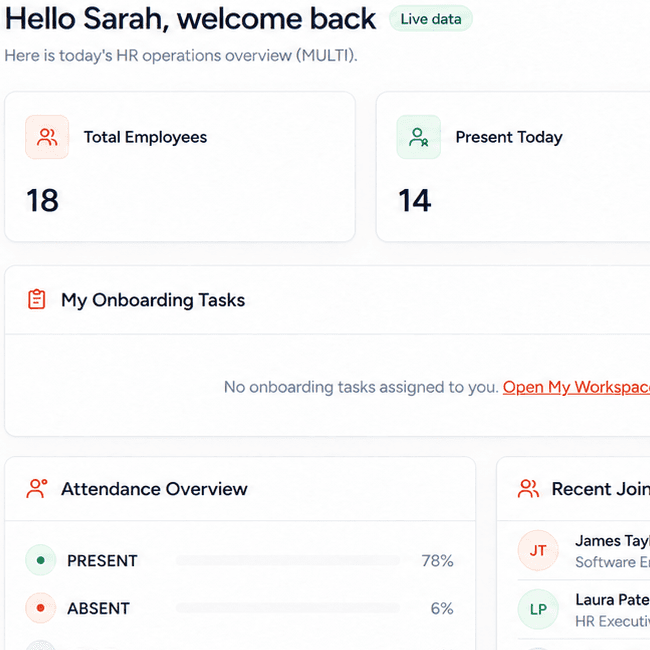Follow the Open My Workspace link
Viewport: 650px width, 650px height.
(x=576, y=387)
